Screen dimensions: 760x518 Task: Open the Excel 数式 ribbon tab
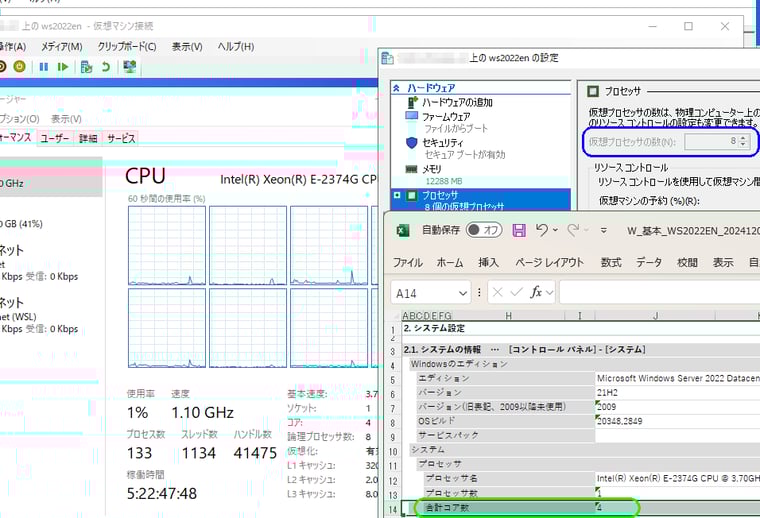click(x=611, y=263)
